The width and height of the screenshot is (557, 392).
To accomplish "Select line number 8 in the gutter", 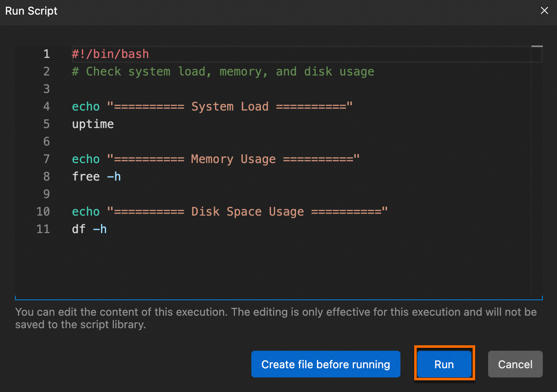I will [46, 177].
